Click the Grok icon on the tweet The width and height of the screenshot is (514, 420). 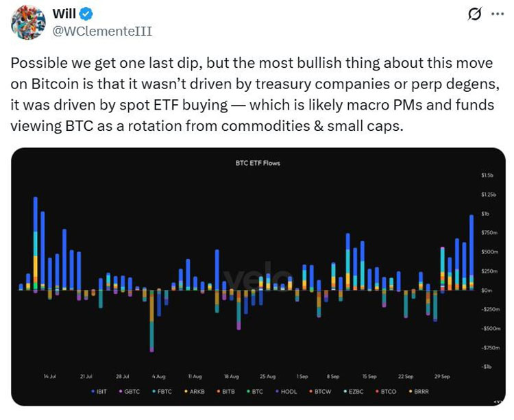tap(474, 15)
